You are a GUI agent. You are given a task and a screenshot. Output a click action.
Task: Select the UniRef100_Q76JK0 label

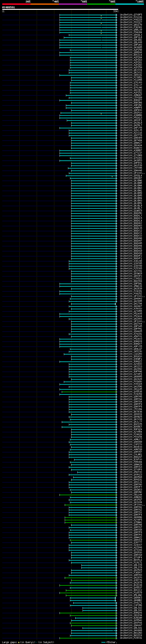pos(131,83)
